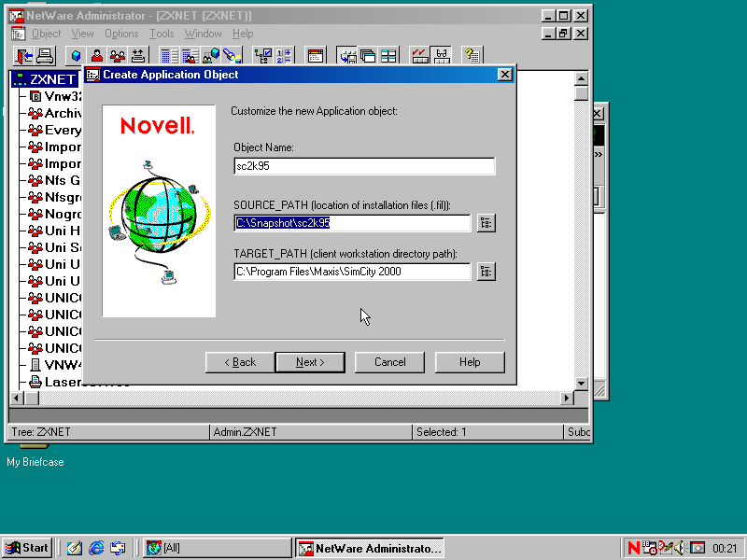The image size is (747, 560).
Task: Click the save settings toolbar icon
Action: [346, 56]
